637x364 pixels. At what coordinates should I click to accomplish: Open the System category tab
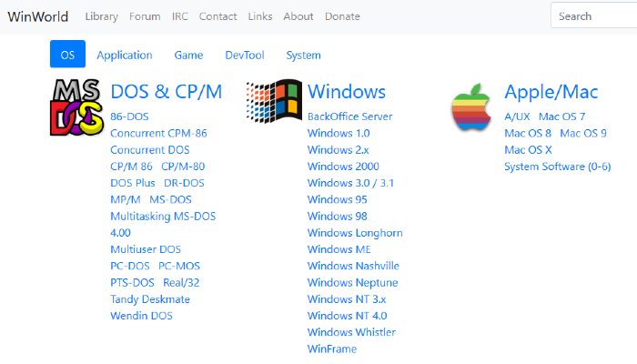pos(303,55)
